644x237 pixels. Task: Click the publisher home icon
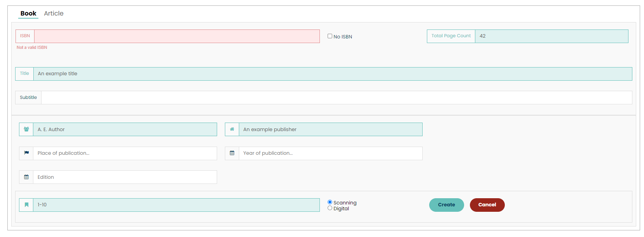pyautogui.click(x=232, y=130)
